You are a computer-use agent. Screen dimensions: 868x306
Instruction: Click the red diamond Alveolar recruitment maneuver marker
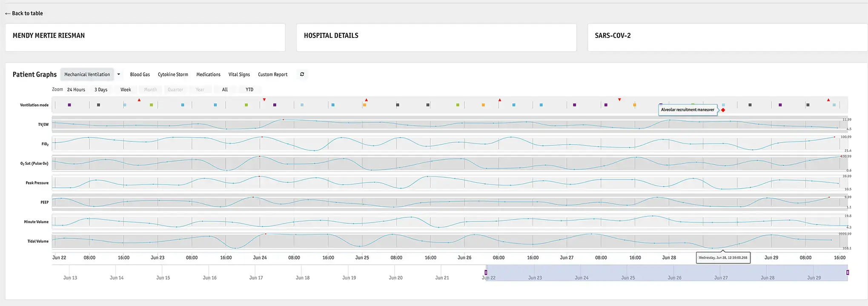pos(723,110)
